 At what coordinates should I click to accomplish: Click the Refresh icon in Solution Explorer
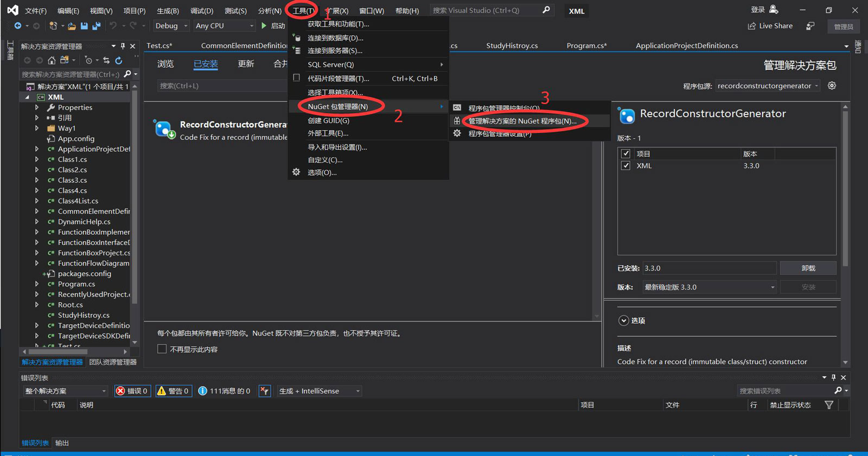[119, 60]
